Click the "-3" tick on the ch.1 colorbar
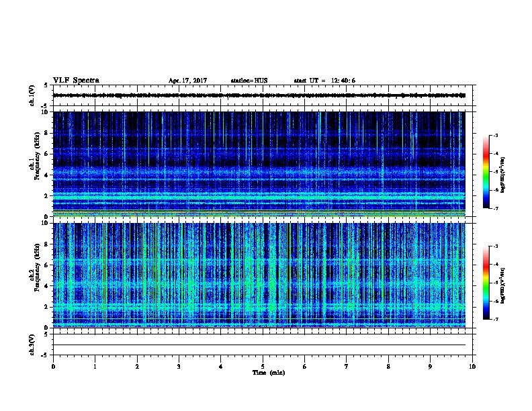The image size is (532, 411). (x=495, y=135)
